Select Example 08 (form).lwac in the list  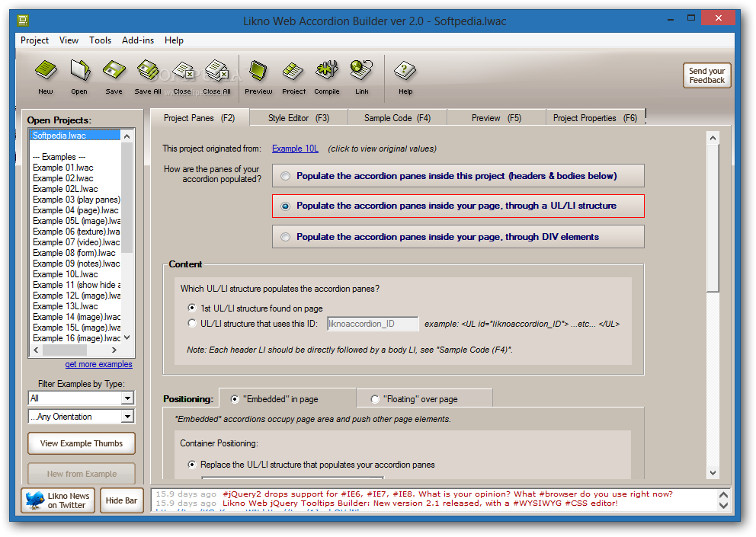pyautogui.click(x=75, y=253)
